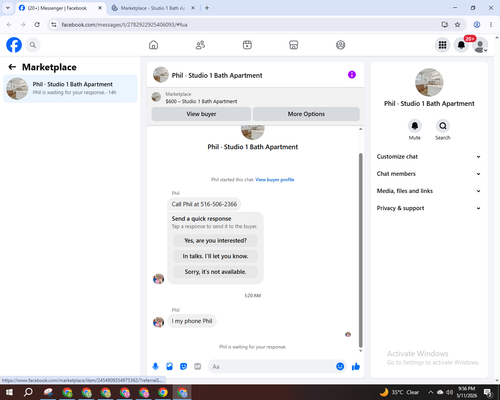
Task: Click the 'I my phone Phil' message bubble
Action: (x=192, y=321)
